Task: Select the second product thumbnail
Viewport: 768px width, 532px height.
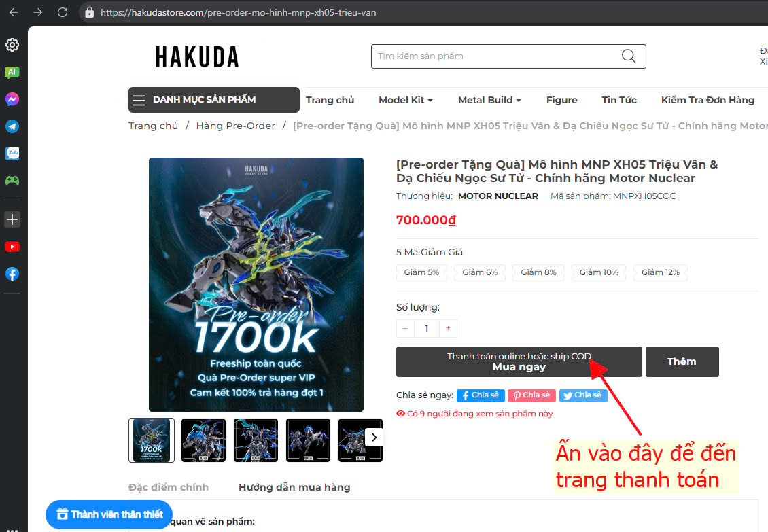Action: click(203, 440)
